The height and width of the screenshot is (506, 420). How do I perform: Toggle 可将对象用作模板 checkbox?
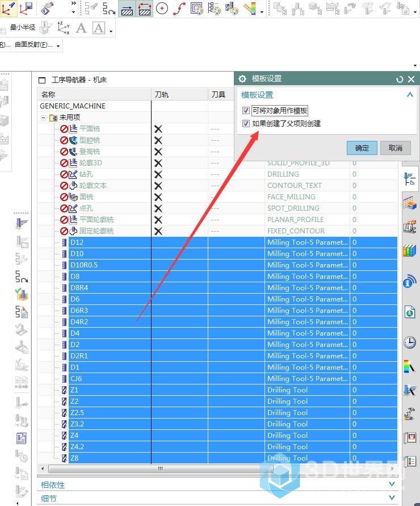click(x=246, y=111)
